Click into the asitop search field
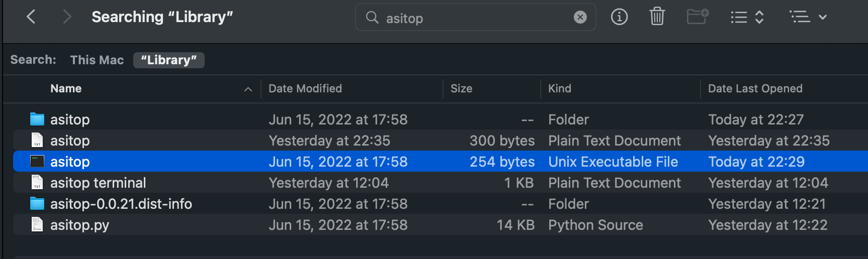This screenshot has height=259, width=868. point(475,18)
